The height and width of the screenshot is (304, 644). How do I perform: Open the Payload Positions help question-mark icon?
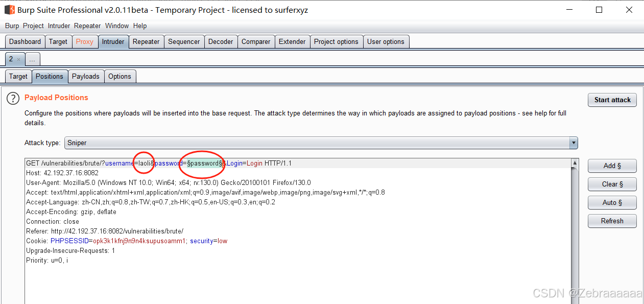13,99
